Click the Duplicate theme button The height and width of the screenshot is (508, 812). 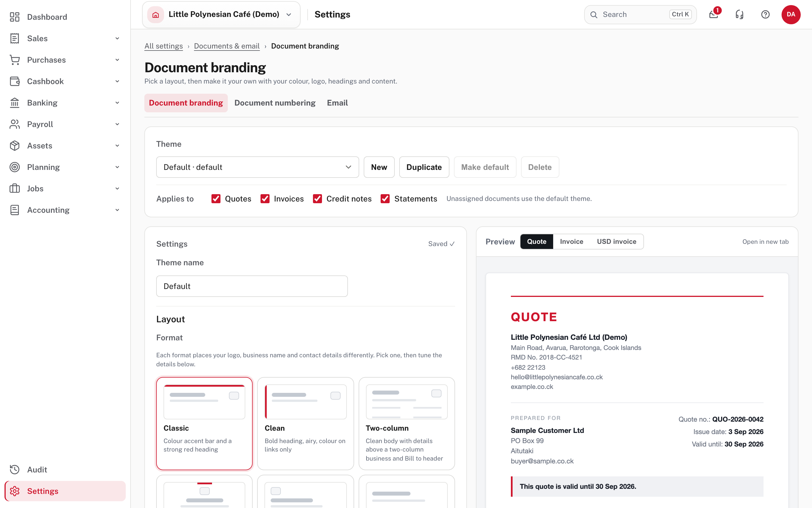click(x=424, y=167)
